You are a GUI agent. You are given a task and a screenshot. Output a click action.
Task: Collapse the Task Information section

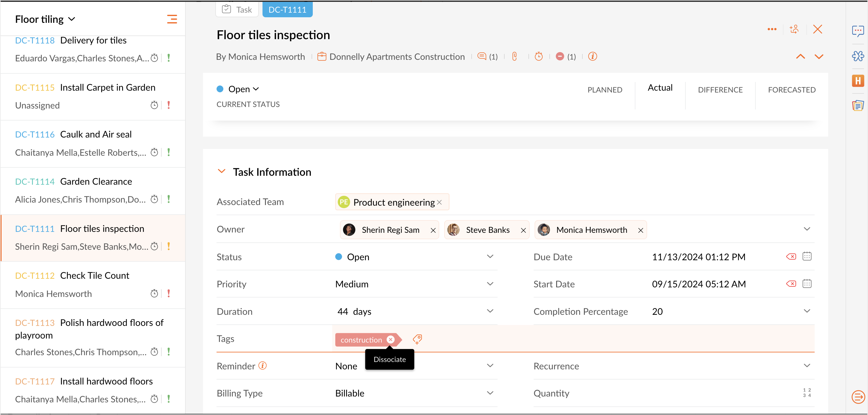pos(221,171)
